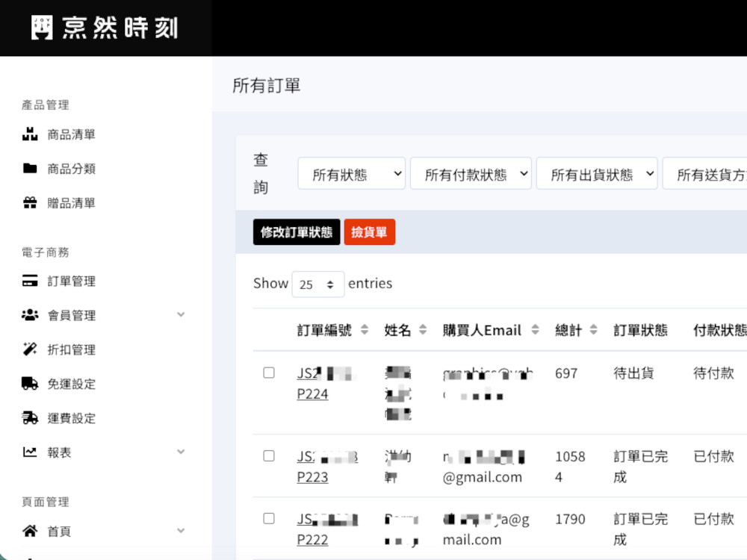
Task: Click the 免運設定 truck icon
Action: [30, 383]
